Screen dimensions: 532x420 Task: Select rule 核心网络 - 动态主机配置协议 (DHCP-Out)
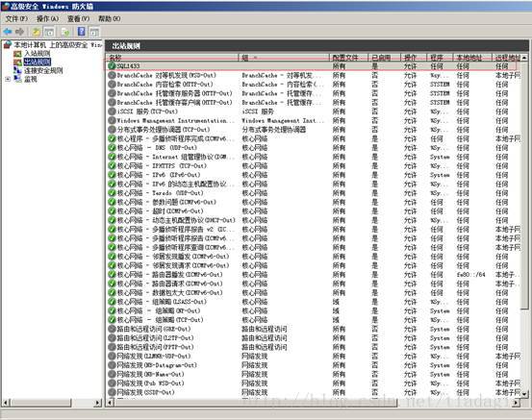176,220
